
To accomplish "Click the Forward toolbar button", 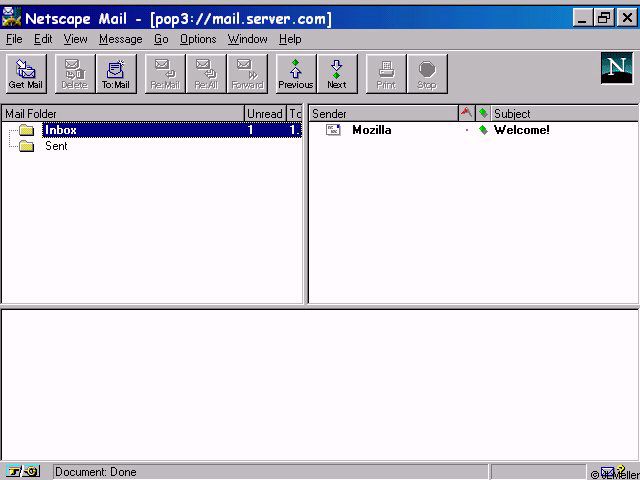I will click(x=247, y=74).
